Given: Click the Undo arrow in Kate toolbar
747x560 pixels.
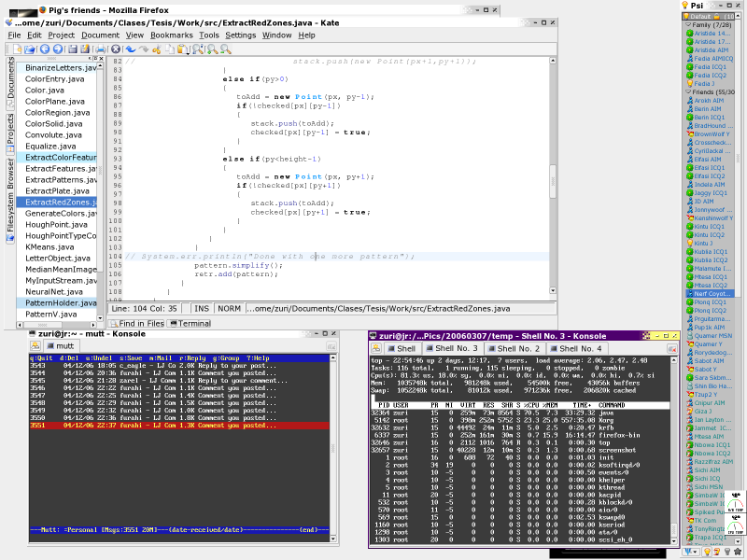Looking at the screenshot, I should pos(130,49).
